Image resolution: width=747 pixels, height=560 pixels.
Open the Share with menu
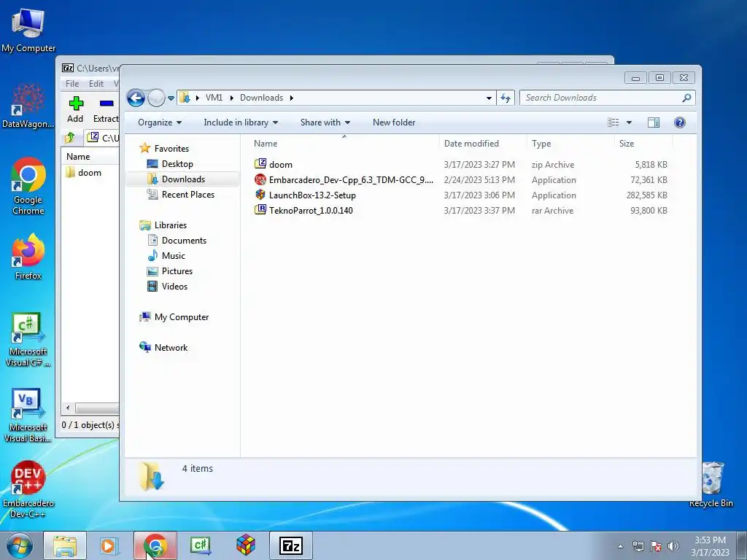[325, 122]
